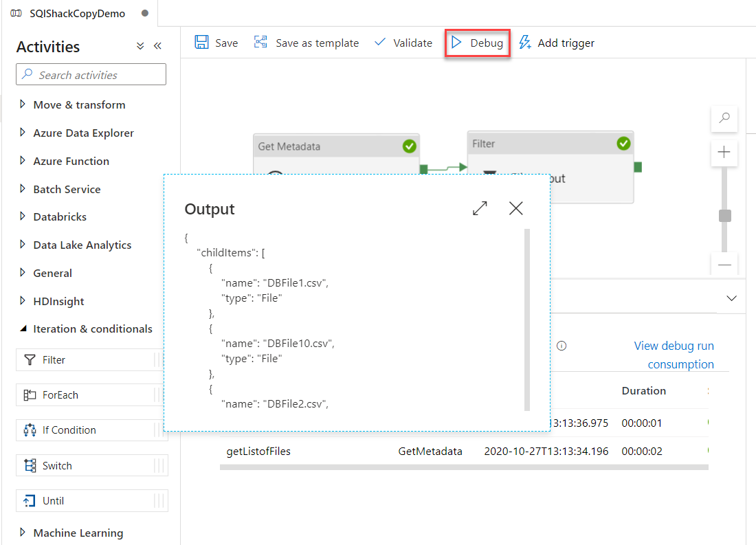Image resolution: width=756 pixels, height=545 pixels.
Task: Expand all activity categories
Action: [140, 46]
